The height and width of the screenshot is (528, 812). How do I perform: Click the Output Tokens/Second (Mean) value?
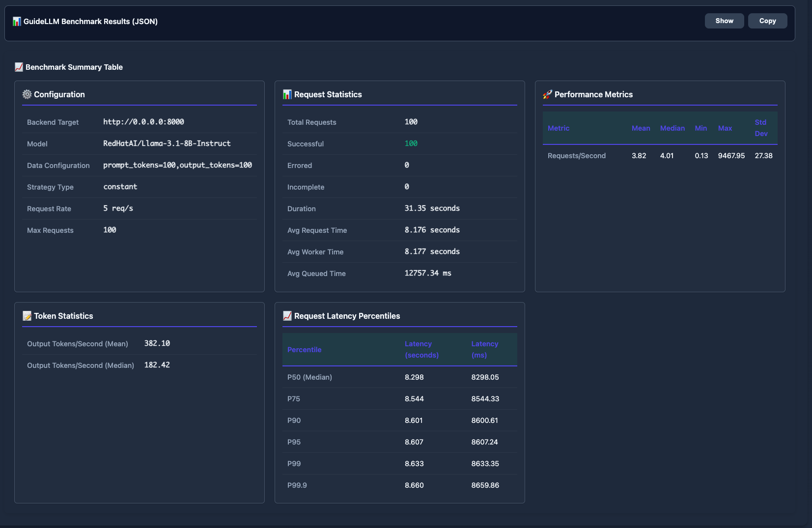[157, 343]
